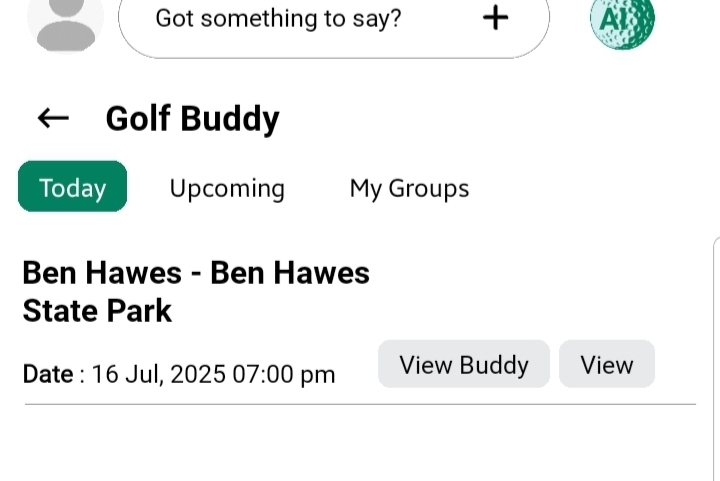Tap the green AI badge at top right
The image size is (720, 481).
point(622,20)
